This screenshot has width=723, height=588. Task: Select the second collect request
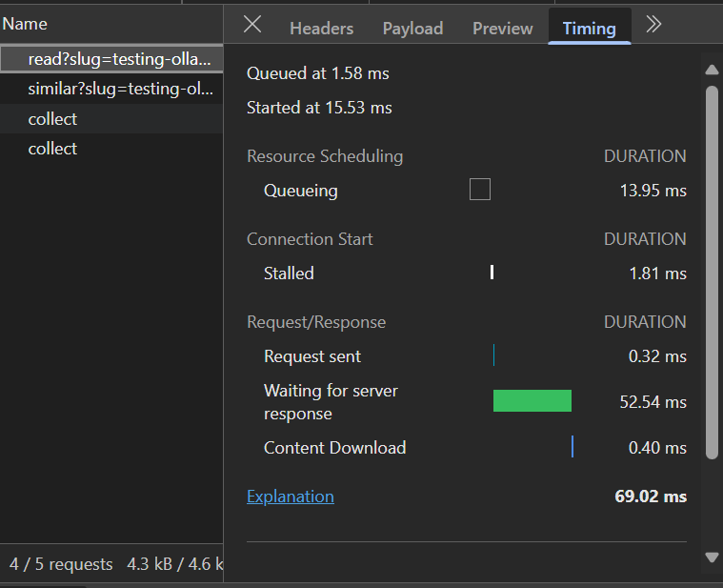pos(53,149)
